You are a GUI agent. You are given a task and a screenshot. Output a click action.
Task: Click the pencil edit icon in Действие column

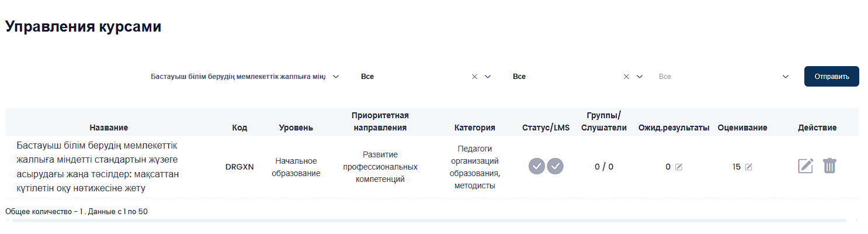click(x=805, y=166)
